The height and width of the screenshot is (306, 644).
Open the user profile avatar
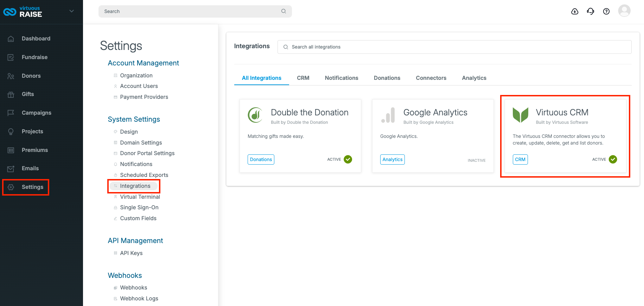624,11
